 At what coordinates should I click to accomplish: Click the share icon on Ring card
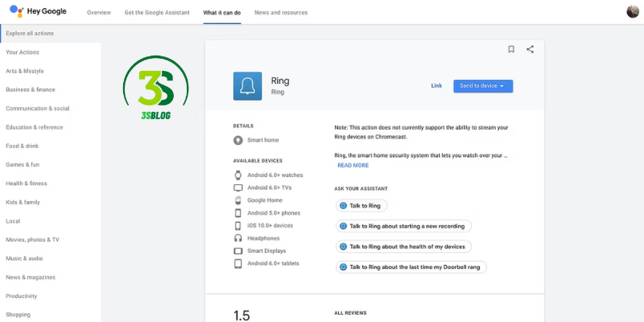(x=530, y=49)
